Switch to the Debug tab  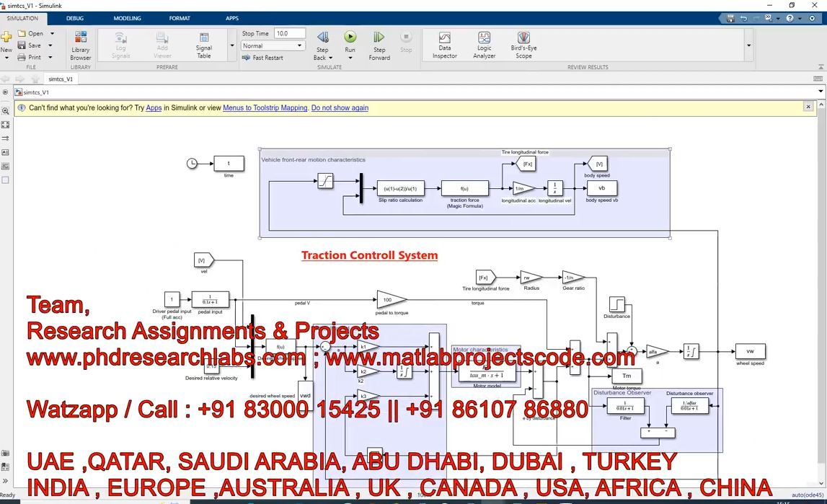[x=75, y=18]
